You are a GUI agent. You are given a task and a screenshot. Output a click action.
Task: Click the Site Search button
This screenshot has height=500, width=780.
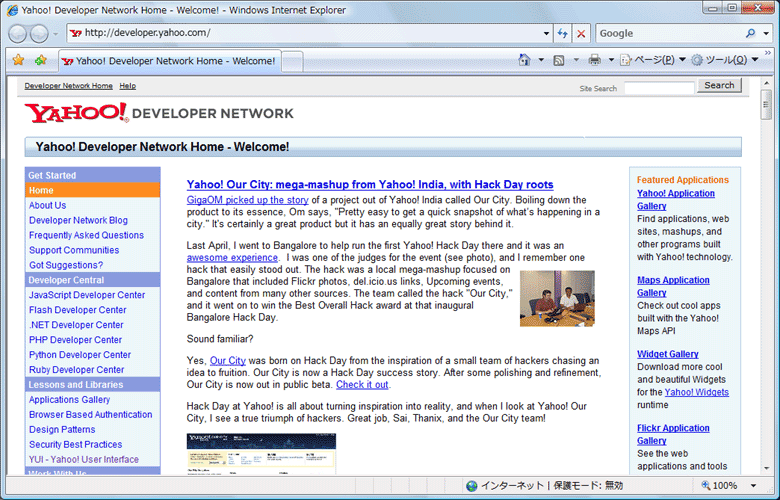[x=719, y=85]
